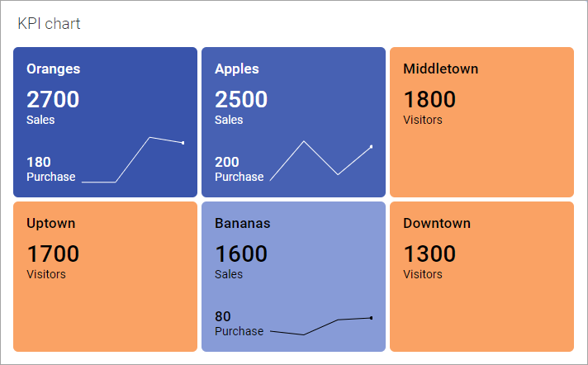Click the end point of Oranges sparkline
The height and width of the screenshot is (365, 588).
coord(183,143)
